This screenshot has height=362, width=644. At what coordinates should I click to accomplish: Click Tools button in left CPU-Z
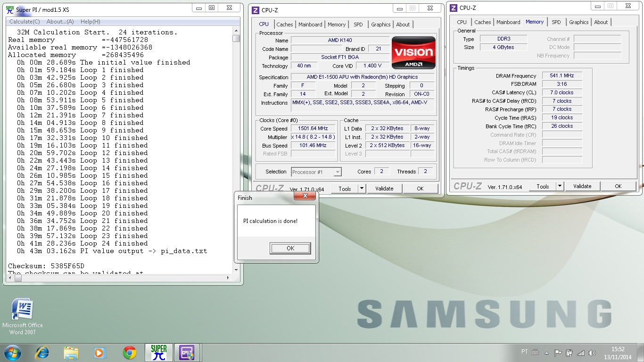[345, 189]
